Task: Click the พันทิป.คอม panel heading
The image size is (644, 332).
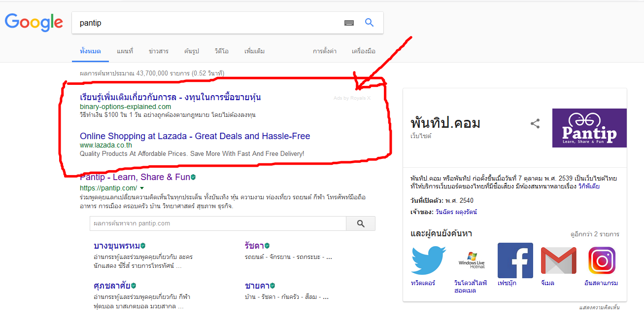Action: coord(445,123)
